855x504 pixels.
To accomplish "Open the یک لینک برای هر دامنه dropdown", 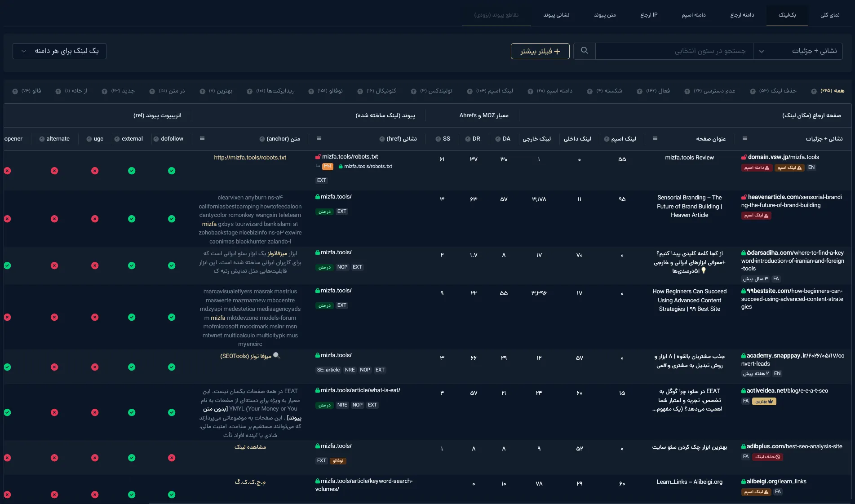I will 59,51.
